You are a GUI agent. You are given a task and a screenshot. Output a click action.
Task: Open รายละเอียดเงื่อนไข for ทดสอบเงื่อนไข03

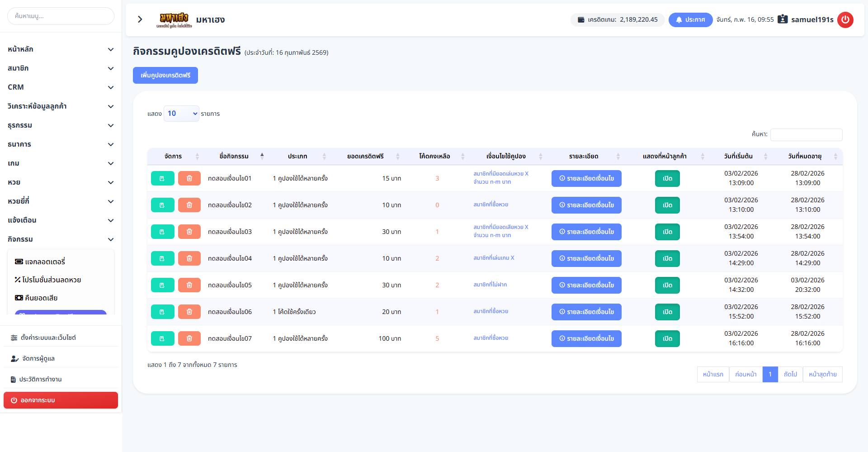click(586, 232)
